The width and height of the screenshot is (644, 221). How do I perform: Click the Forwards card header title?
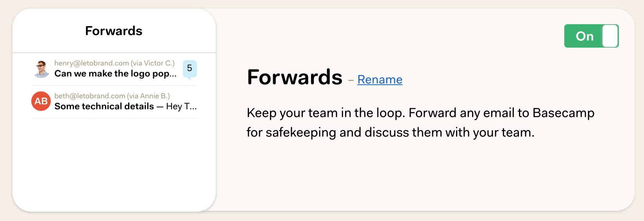114,31
